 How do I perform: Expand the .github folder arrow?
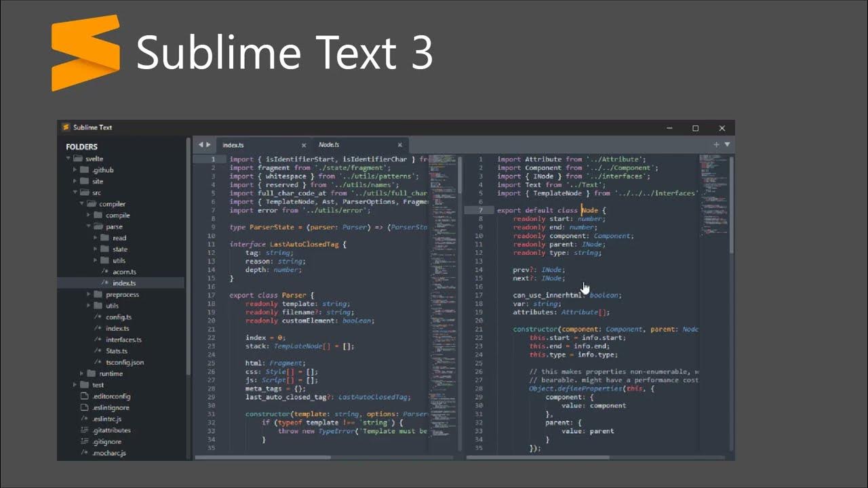(75, 170)
